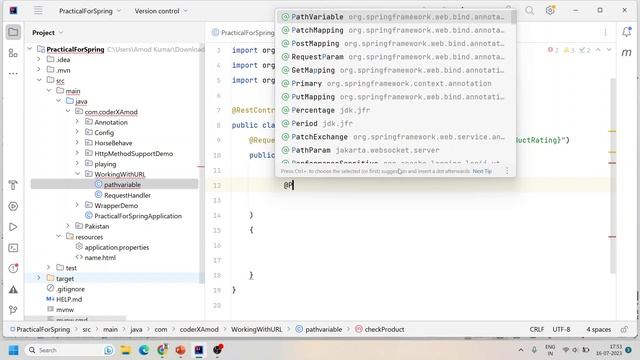Click the Search Everywhere magnifier icon
Image resolution: width=640 pixels, height=360 pixels.
pyautogui.click(x=529, y=11)
